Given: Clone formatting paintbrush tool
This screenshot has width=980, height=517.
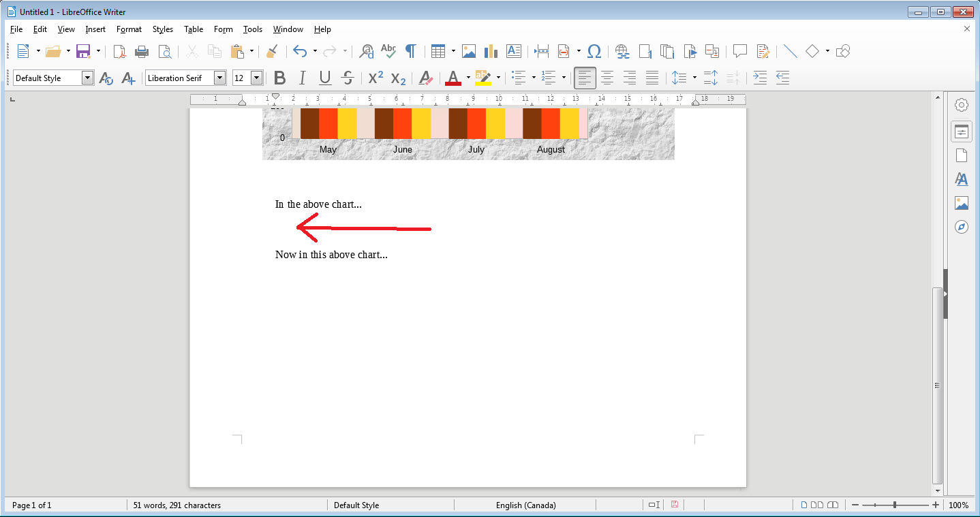Looking at the screenshot, I should (x=272, y=51).
